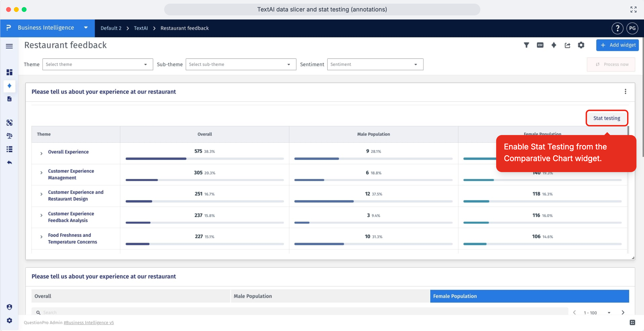Click the list view icon in sidebar
Screen dimensions: 644x331
pos(9,149)
